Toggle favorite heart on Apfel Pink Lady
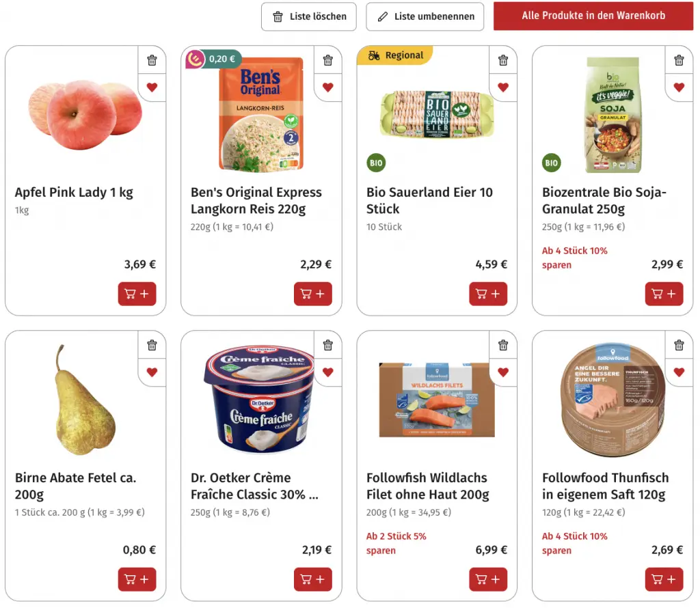The image size is (700, 608). [x=152, y=87]
